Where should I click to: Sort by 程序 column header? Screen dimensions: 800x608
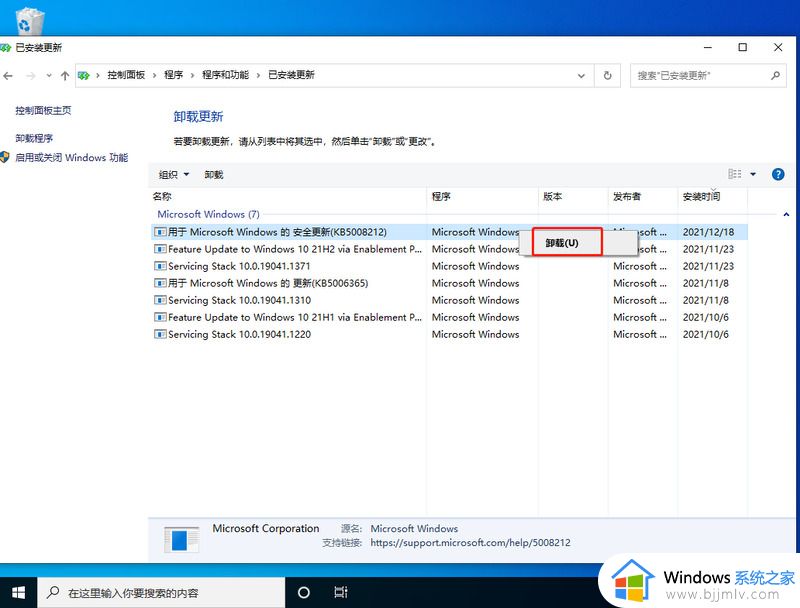click(x=441, y=196)
